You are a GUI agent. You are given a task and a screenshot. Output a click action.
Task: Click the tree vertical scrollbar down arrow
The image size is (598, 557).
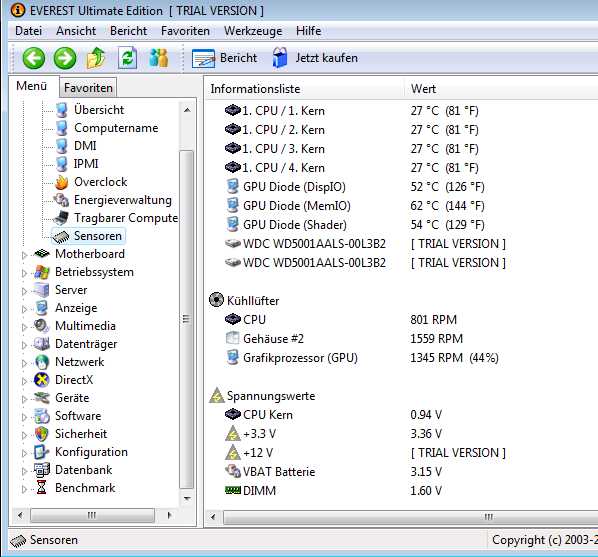pos(187,499)
